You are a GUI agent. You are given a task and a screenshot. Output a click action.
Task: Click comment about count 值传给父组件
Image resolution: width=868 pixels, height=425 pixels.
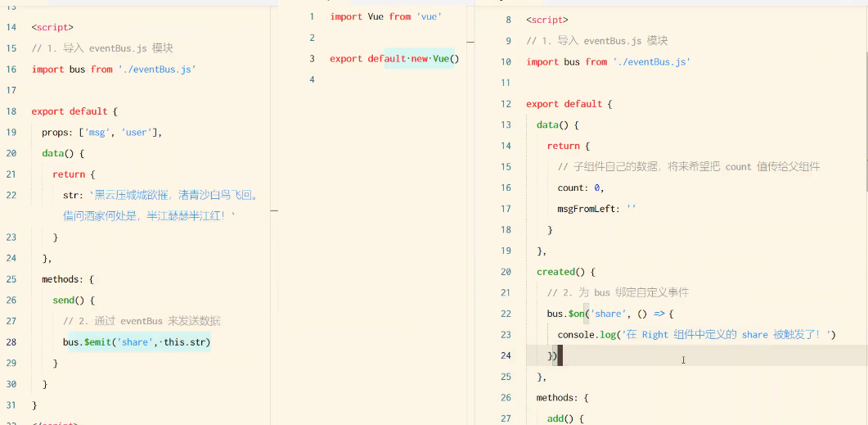pos(689,167)
